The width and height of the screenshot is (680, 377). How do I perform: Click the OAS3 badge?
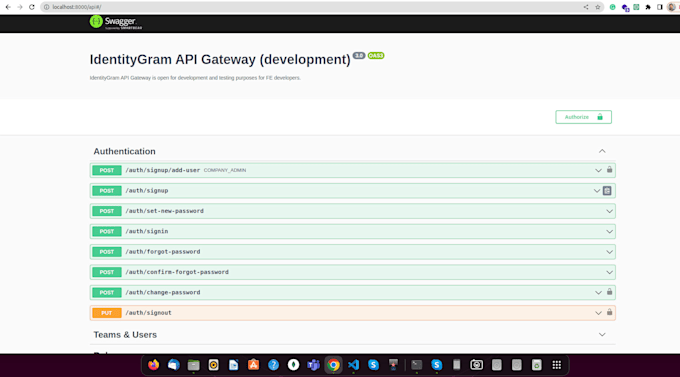pos(376,56)
